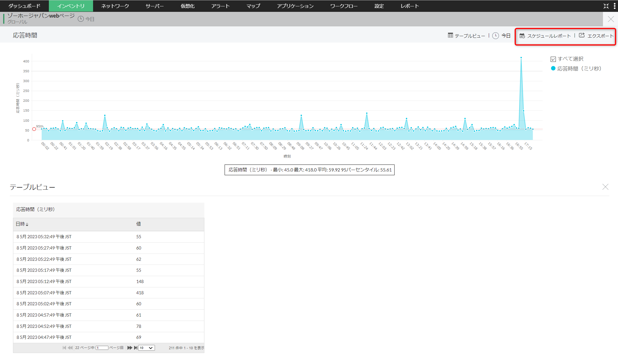Go to next table page
Image resolution: width=618 pixels, height=364 pixels.
click(x=129, y=348)
